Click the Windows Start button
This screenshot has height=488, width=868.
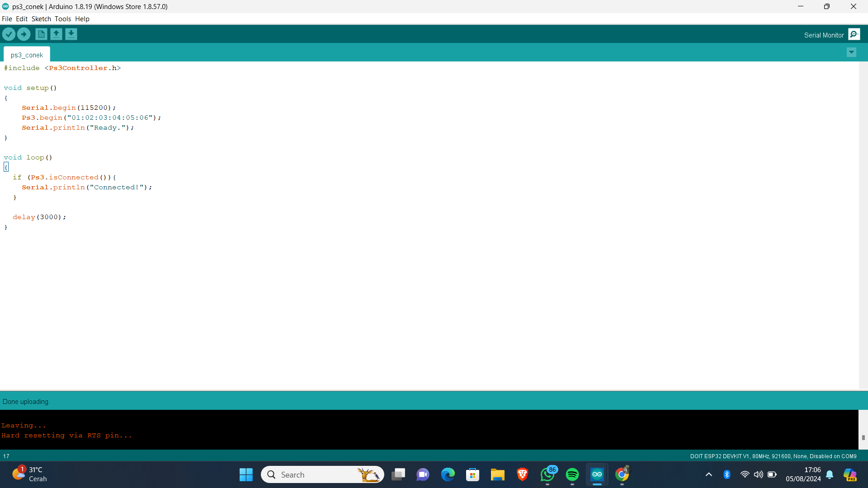(x=246, y=474)
